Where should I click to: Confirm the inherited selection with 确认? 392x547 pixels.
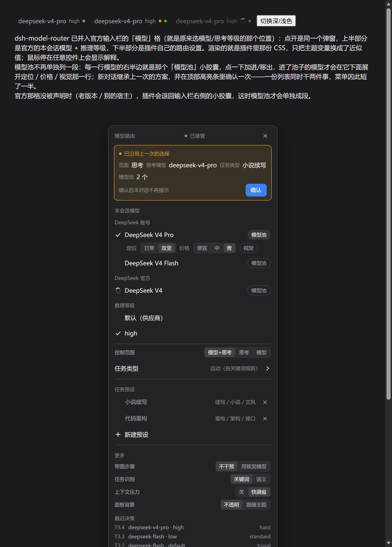pyautogui.click(x=256, y=190)
